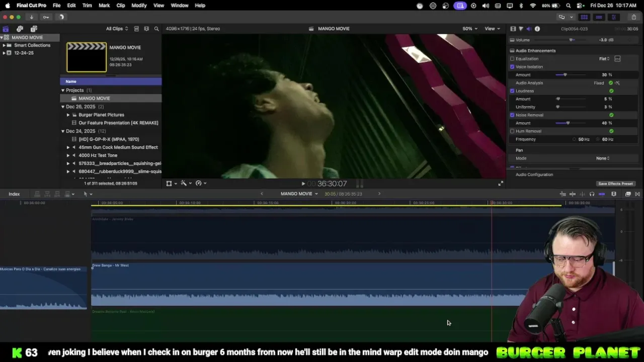Open the Clip menu
This screenshot has width=644, height=362.
[121, 6]
